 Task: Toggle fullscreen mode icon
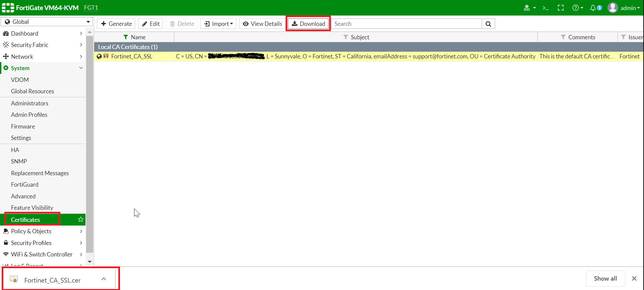click(x=561, y=8)
